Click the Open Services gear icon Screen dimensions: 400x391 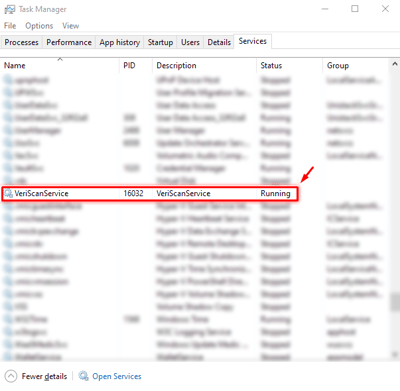tap(83, 376)
